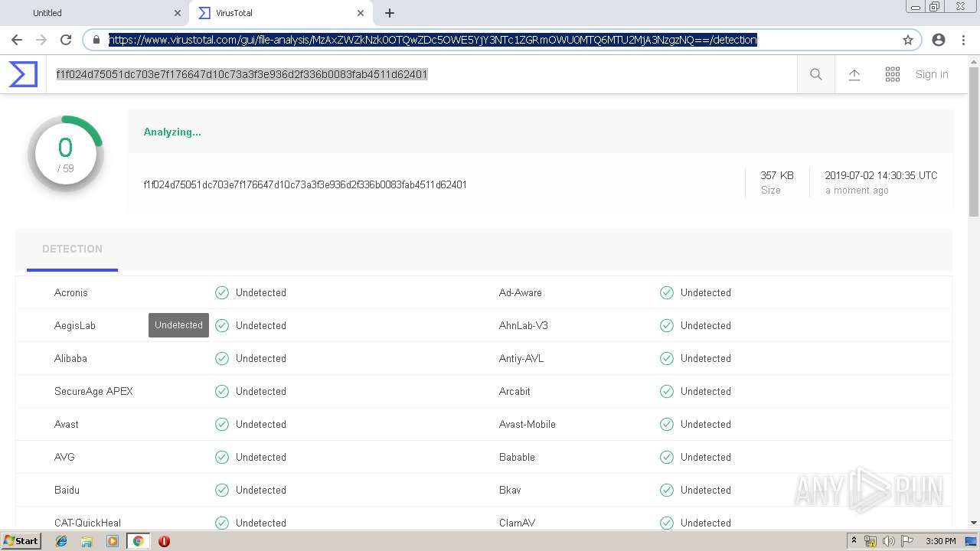Click the site lock icon

pos(96,40)
